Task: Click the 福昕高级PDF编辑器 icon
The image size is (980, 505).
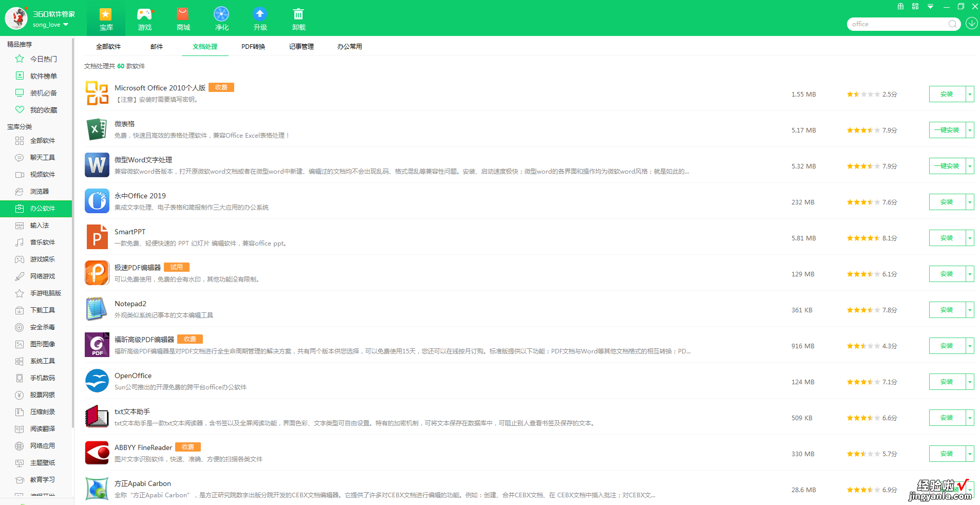Action: tap(97, 345)
